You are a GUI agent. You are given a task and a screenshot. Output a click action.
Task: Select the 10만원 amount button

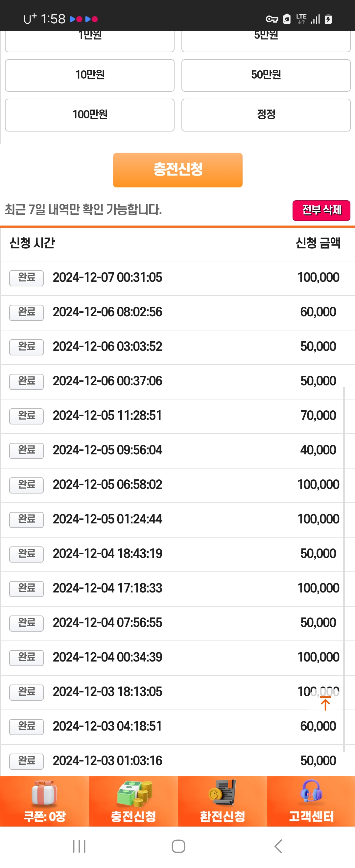click(x=90, y=75)
